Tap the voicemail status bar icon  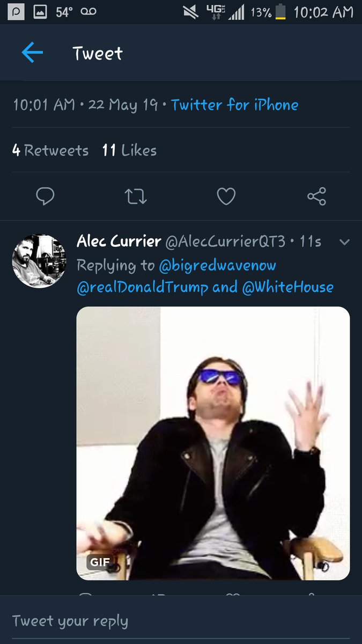click(x=88, y=12)
